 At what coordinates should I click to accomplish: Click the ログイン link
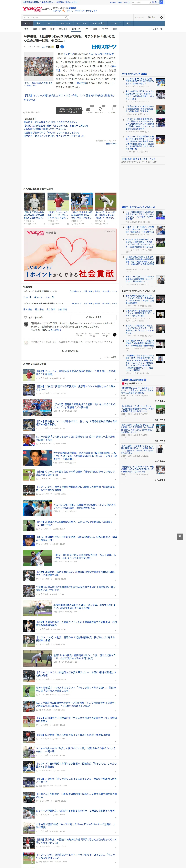(x=57, y=11)
